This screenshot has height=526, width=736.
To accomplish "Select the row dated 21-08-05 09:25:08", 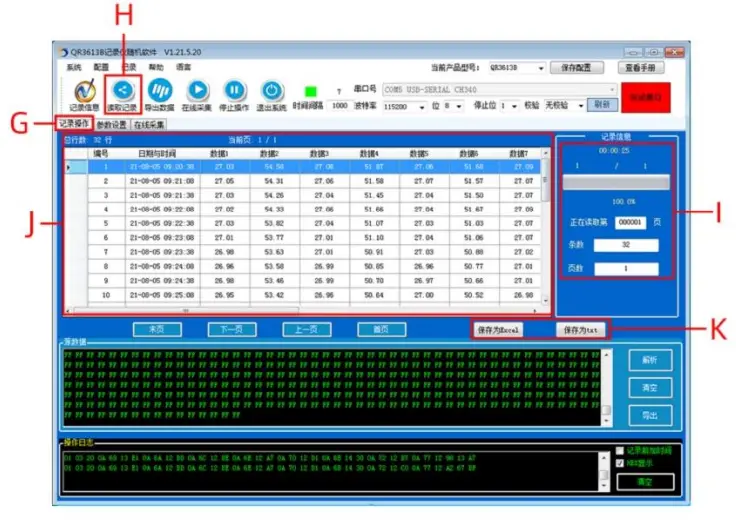I will coord(303,295).
